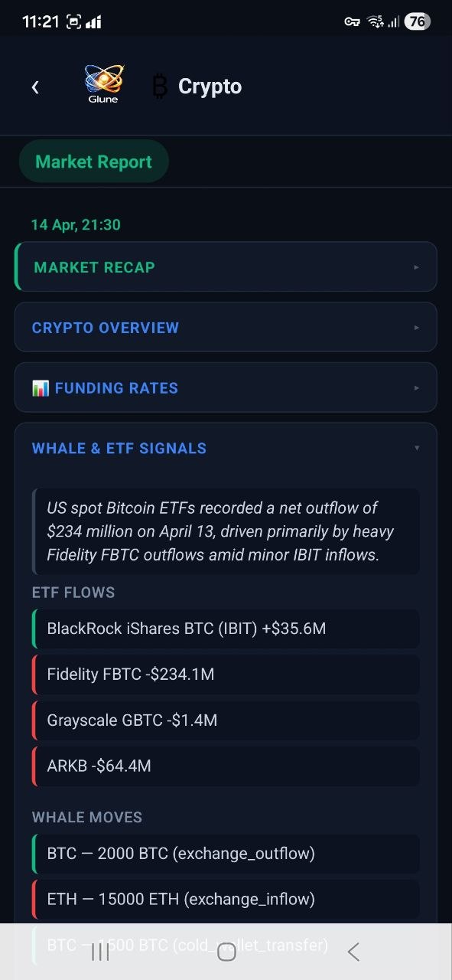The width and height of the screenshot is (452, 980).
Task: Expand the FUNDING RATES section
Action: [226, 387]
